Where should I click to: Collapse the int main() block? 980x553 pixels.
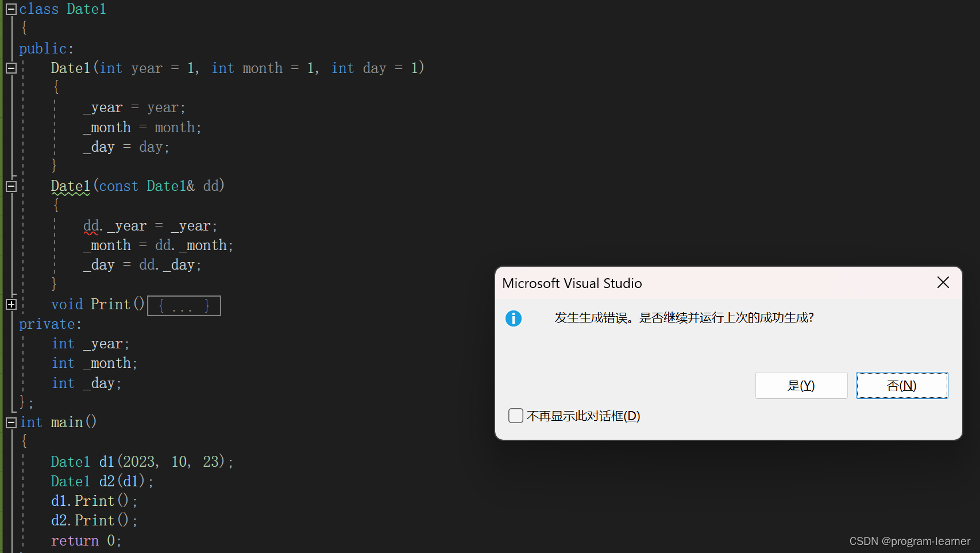pyautogui.click(x=10, y=423)
